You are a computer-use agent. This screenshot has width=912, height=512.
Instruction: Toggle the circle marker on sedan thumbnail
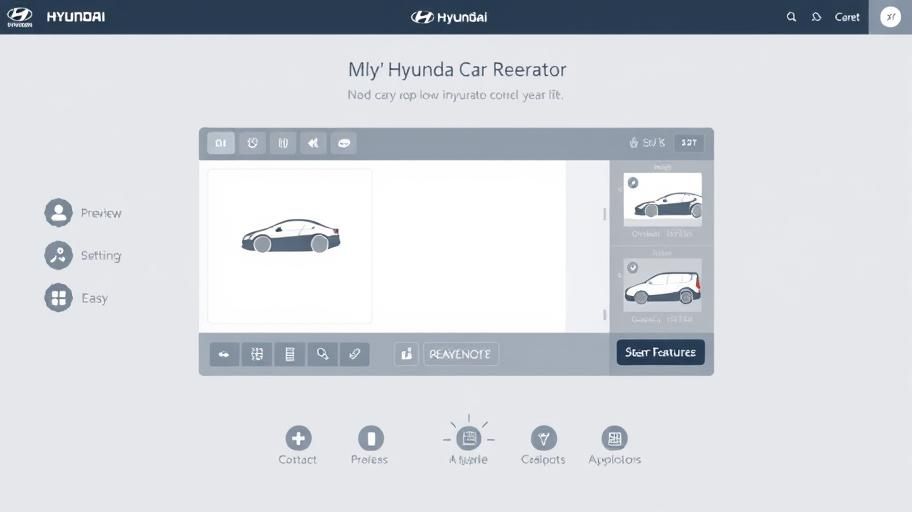point(633,183)
